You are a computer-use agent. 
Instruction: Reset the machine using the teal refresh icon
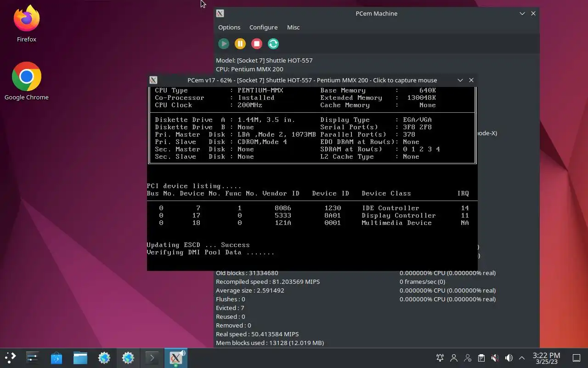click(273, 44)
